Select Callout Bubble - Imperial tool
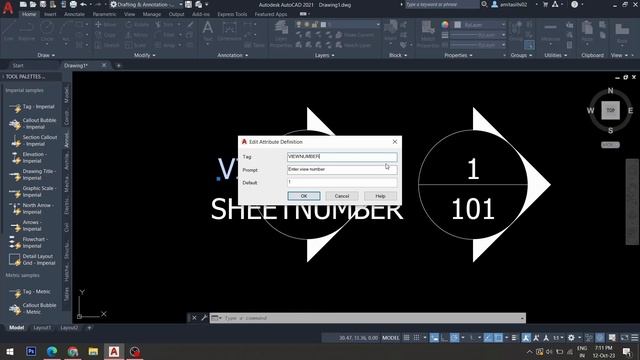The height and width of the screenshot is (360, 640). click(33, 124)
